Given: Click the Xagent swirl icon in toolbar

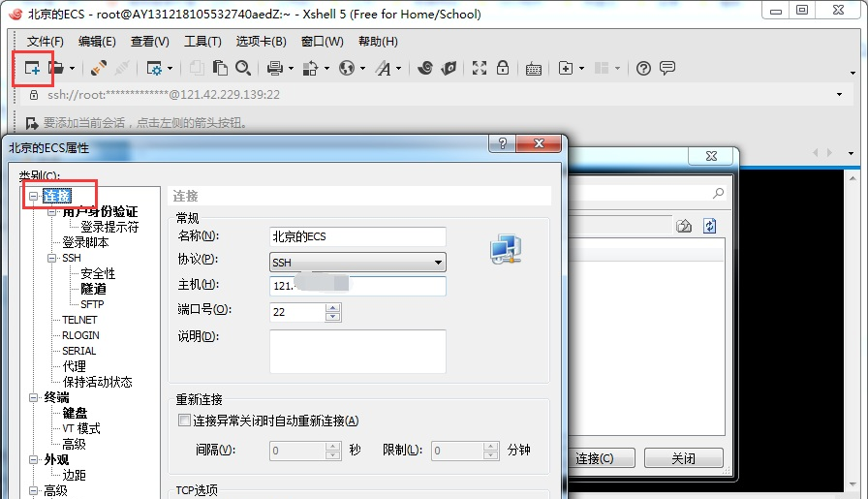Looking at the screenshot, I should (x=425, y=68).
